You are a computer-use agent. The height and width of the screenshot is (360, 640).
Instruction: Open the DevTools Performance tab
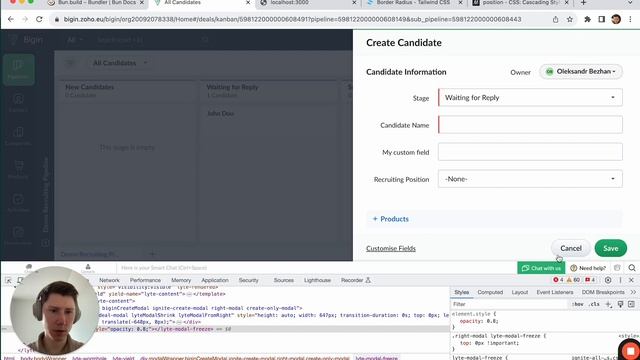pyautogui.click(x=145, y=280)
